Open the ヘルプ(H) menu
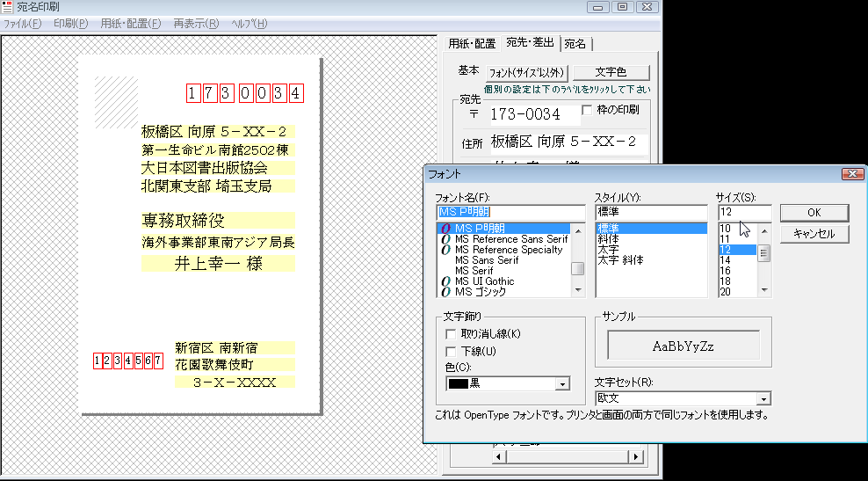868x481 pixels. [x=249, y=23]
